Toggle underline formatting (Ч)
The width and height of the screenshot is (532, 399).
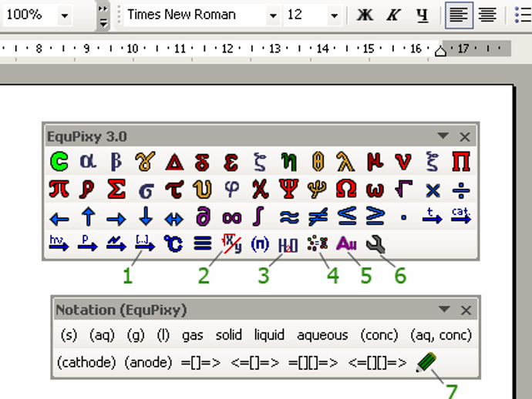422,15
